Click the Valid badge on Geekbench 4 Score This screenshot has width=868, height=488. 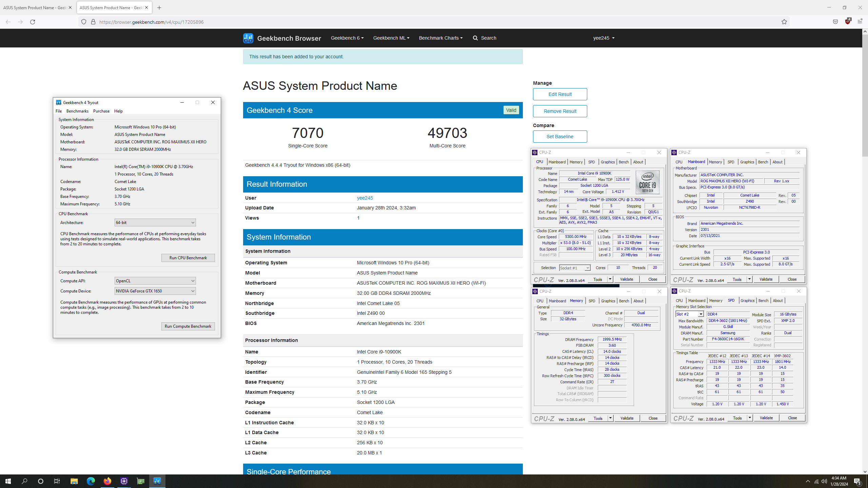[x=511, y=110]
